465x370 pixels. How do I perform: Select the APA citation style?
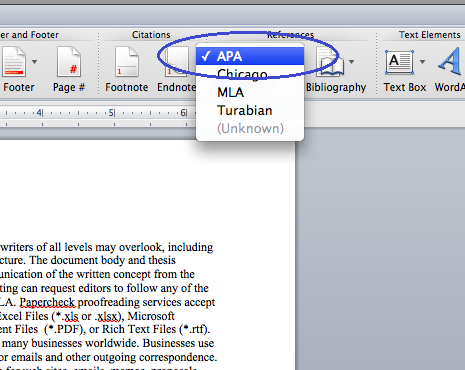[250, 56]
